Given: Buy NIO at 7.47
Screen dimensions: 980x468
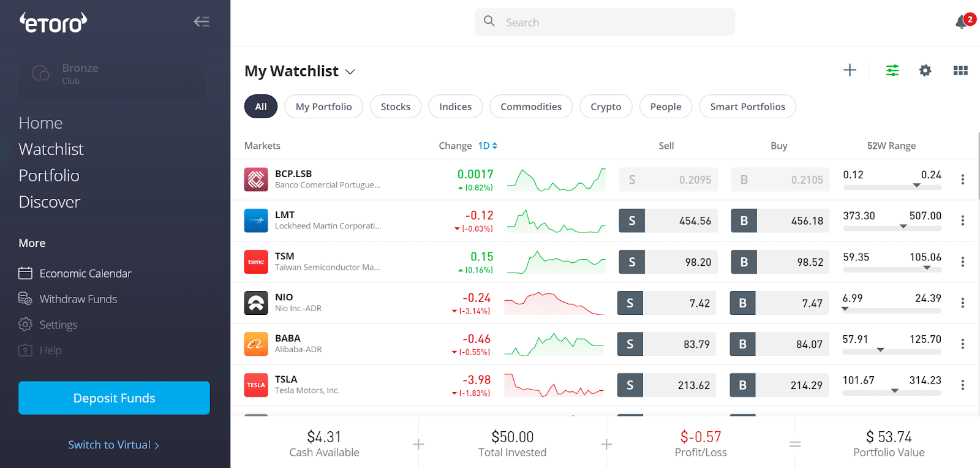Looking at the screenshot, I should [x=779, y=303].
